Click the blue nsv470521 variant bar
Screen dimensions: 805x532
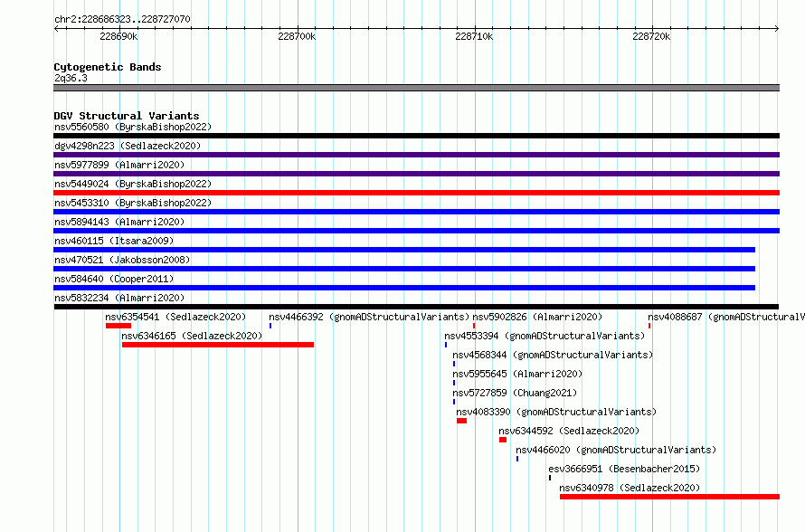coord(404,269)
